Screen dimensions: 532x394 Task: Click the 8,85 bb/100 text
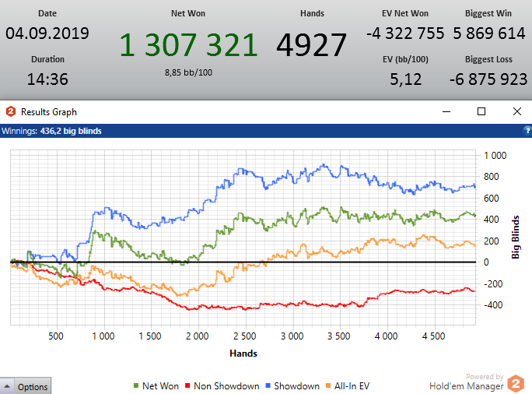188,72
